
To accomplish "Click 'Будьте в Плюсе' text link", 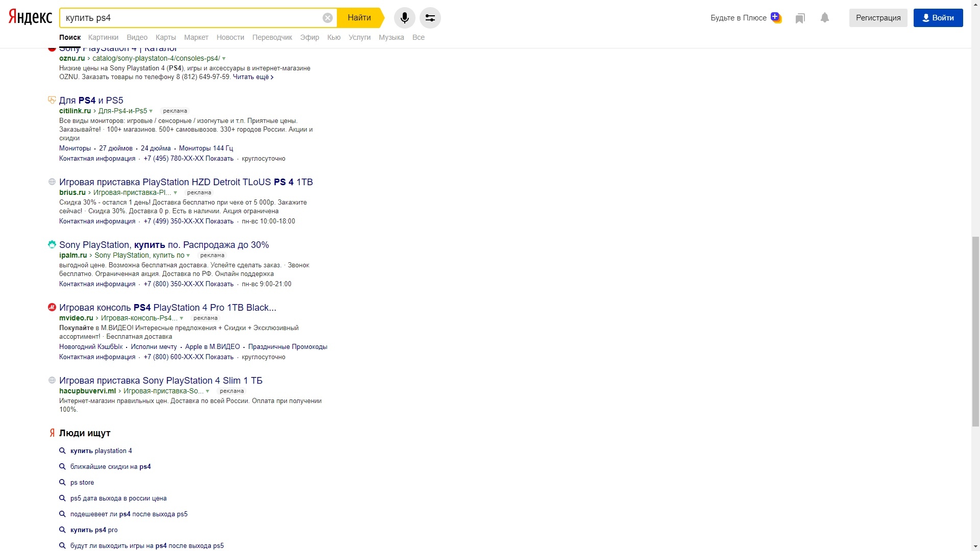I will point(739,18).
